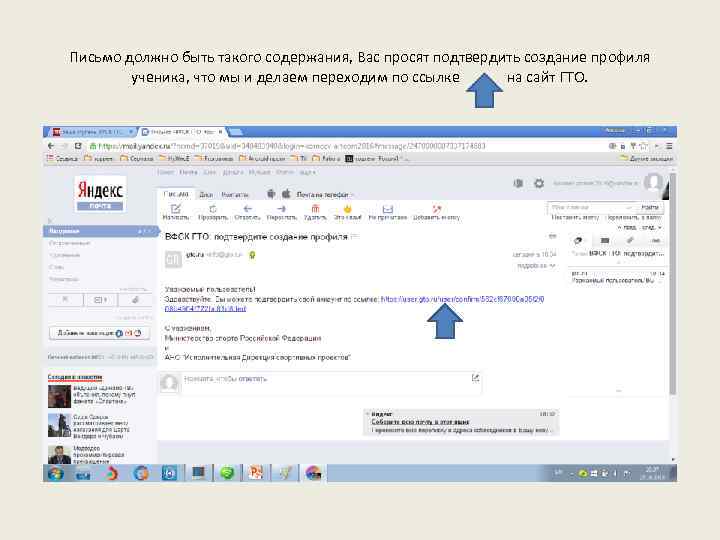Click the user avatar in top right
Image resolution: width=720 pixels, height=540 pixels.
click(653, 182)
